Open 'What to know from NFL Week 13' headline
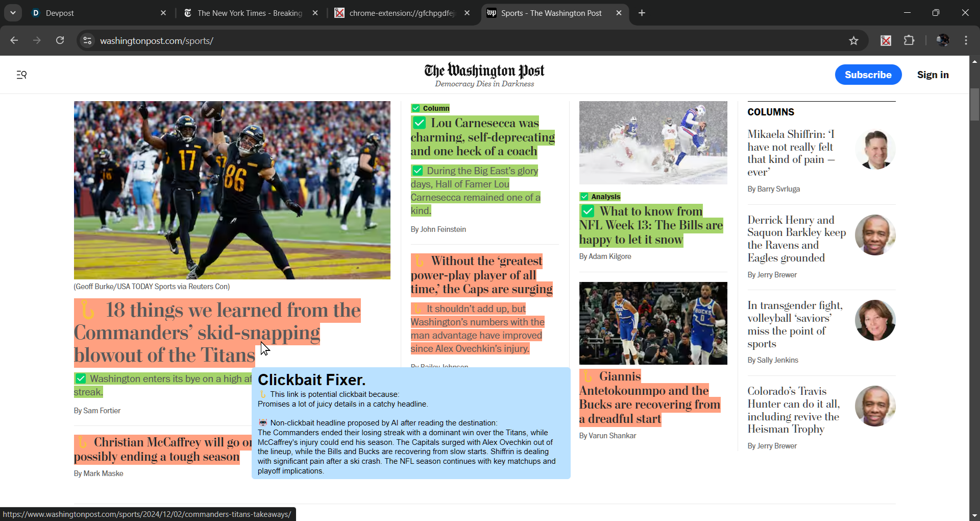This screenshot has width=980, height=521. pyautogui.click(x=651, y=225)
